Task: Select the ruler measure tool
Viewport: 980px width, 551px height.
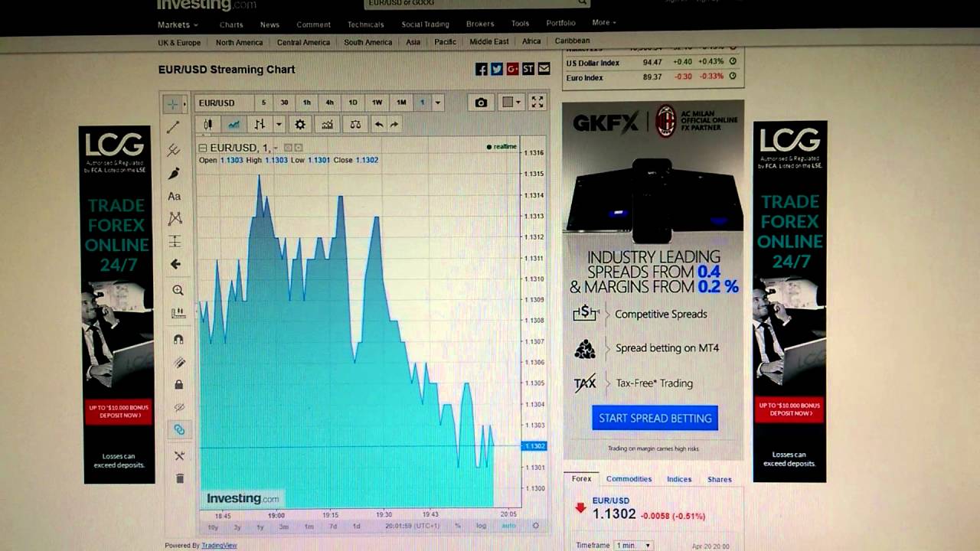Action: pos(178,313)
